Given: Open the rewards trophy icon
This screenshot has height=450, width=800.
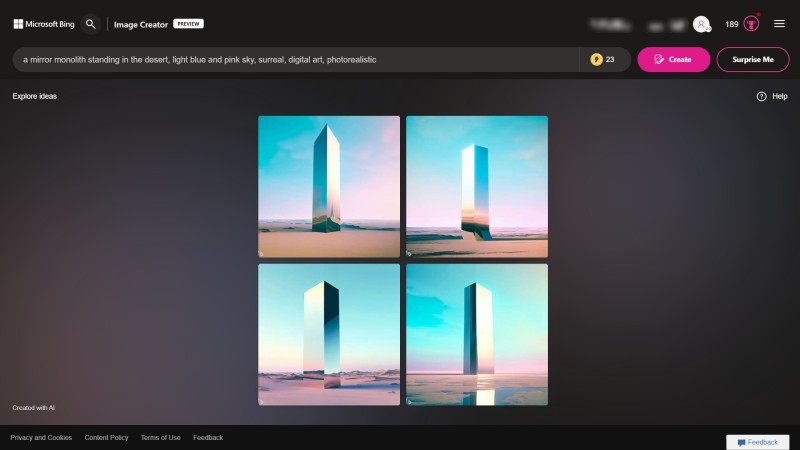Looking at the screenshot, I should pyautogui.click(x=751, y=24).
